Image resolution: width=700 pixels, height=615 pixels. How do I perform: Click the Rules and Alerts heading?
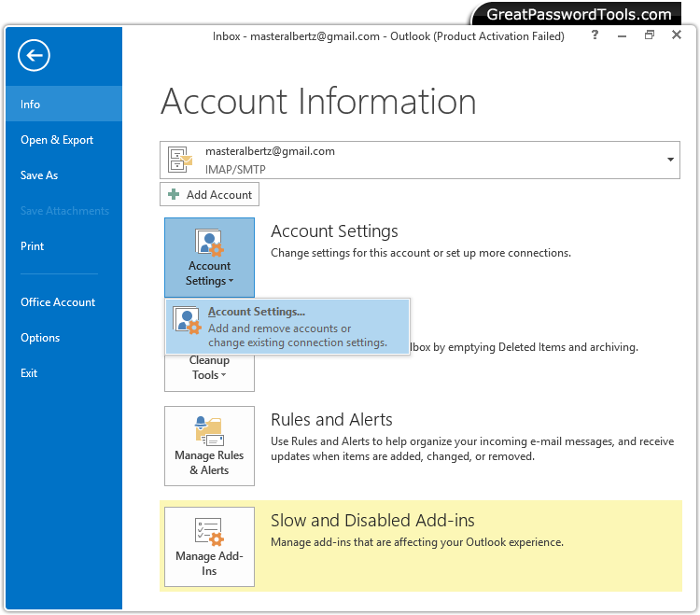click(331, 420)
